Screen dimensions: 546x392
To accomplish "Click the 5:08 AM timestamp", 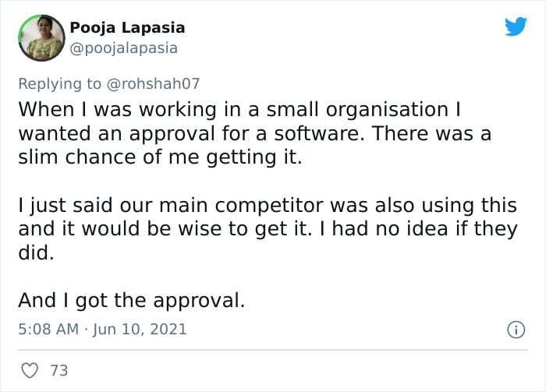I will coord(48,330).
